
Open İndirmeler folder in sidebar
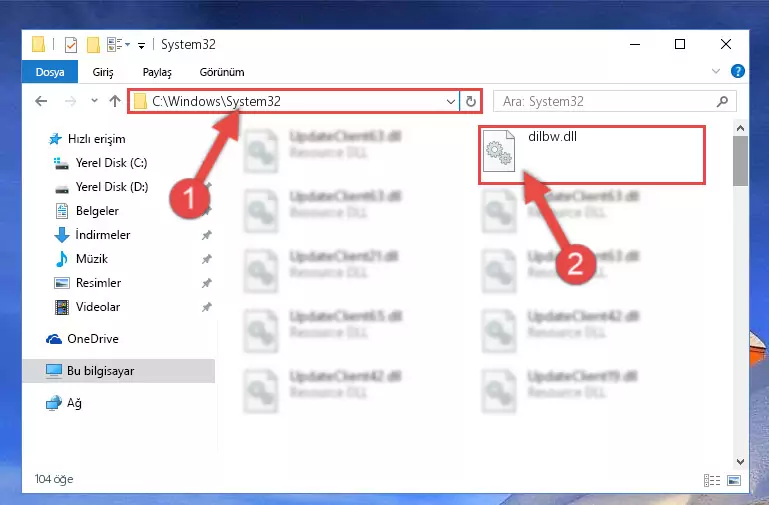[92, 235]
